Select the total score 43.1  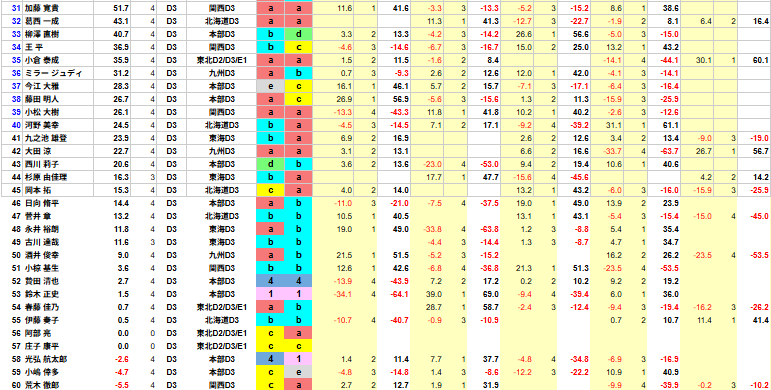point(121,21)
